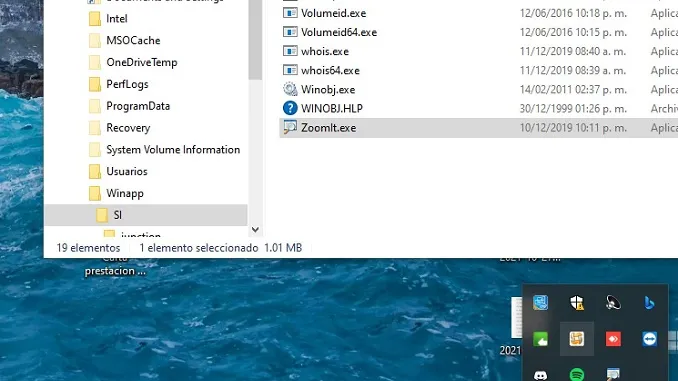Open the TeamViewer tray icon
678x381 pixels.
[649, 339]
